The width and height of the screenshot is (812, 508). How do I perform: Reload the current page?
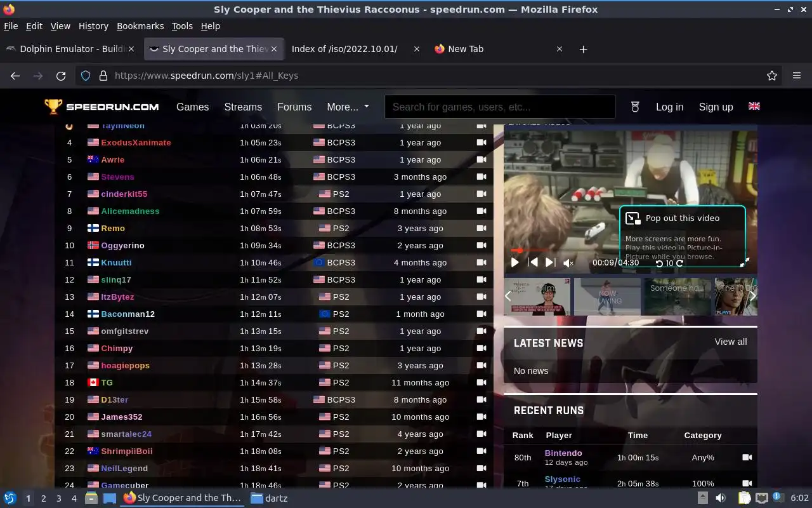61,76
